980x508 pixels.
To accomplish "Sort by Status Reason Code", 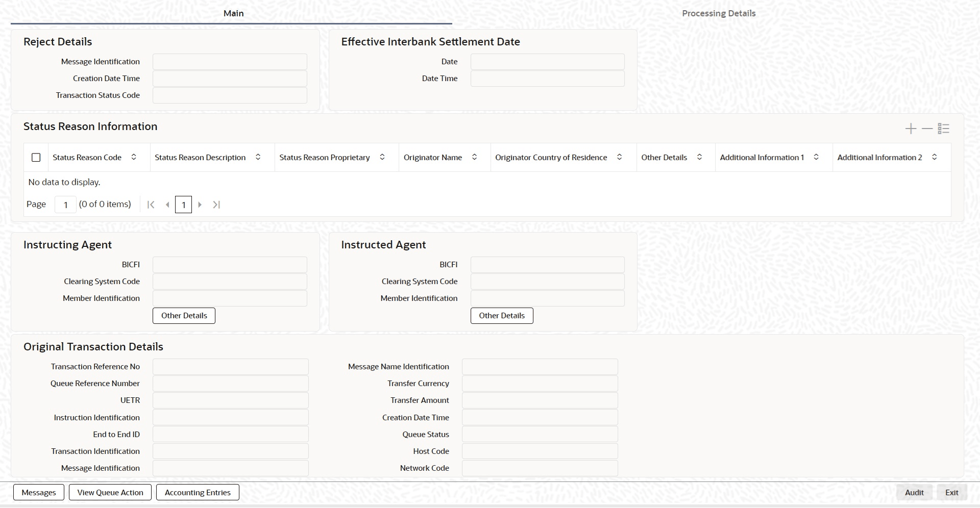I will pos(134,157).
